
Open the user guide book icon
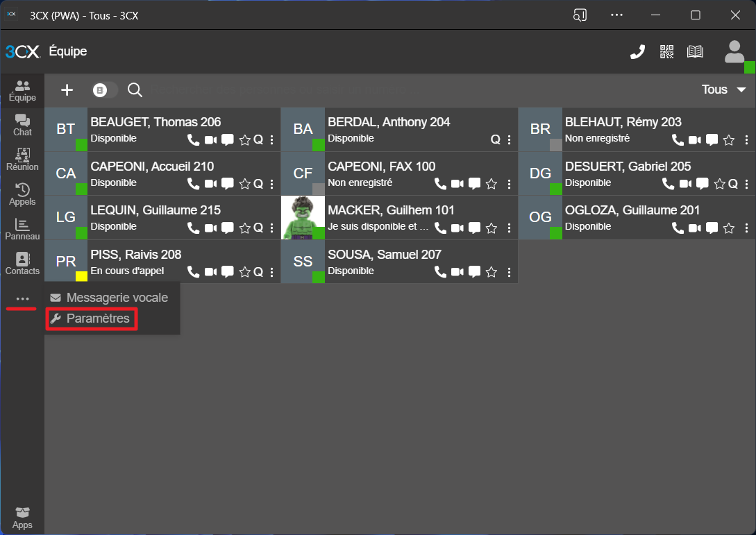pyautogui.click(x=695, y=51)
